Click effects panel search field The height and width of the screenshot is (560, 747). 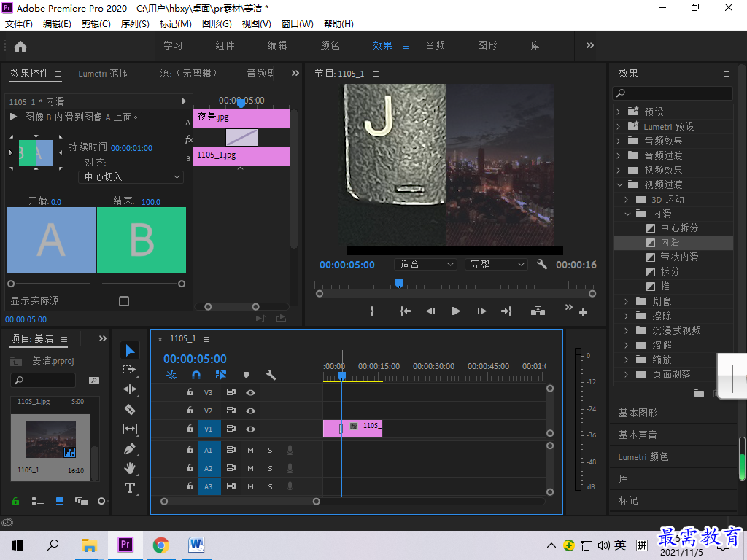673,93
